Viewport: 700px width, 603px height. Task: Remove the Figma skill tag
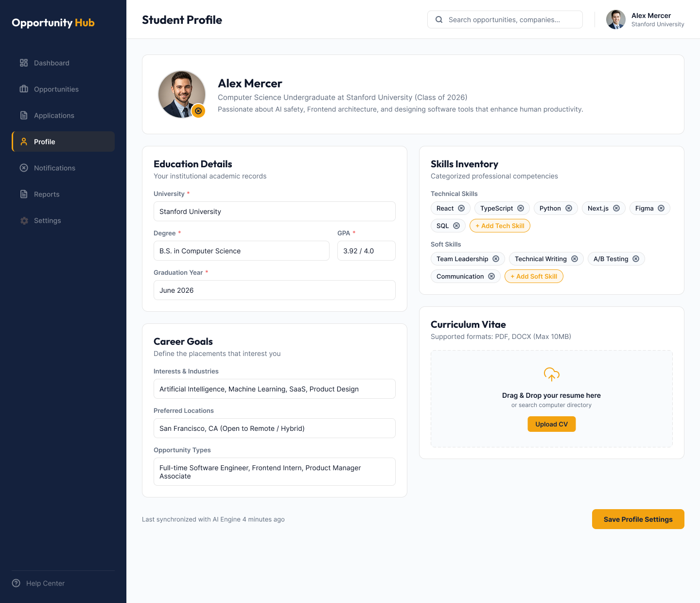click(661, 208)
